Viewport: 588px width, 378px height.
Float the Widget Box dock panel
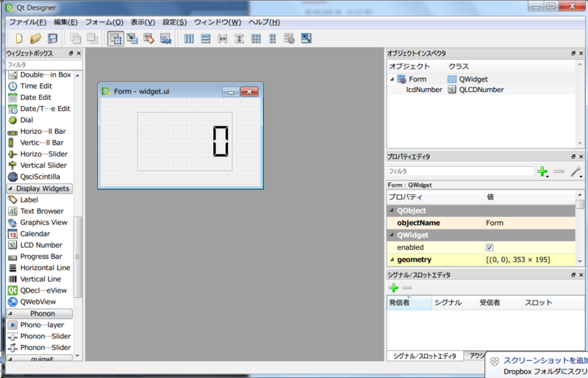[x=71, y=53]
